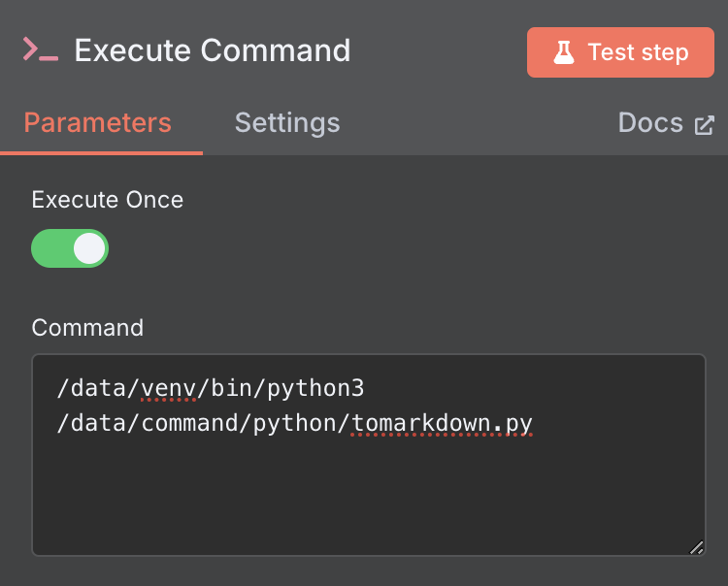The width and height of the screenshot is (728, 586).
Task: Click the flask icon on Test step
Action: coord(564,52)
